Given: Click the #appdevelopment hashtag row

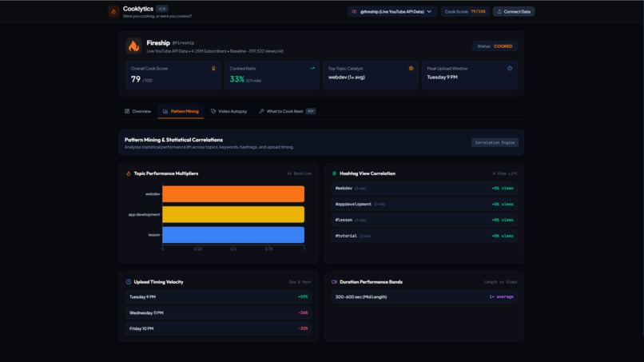Looking at the screenshot, I should [424, 205].
